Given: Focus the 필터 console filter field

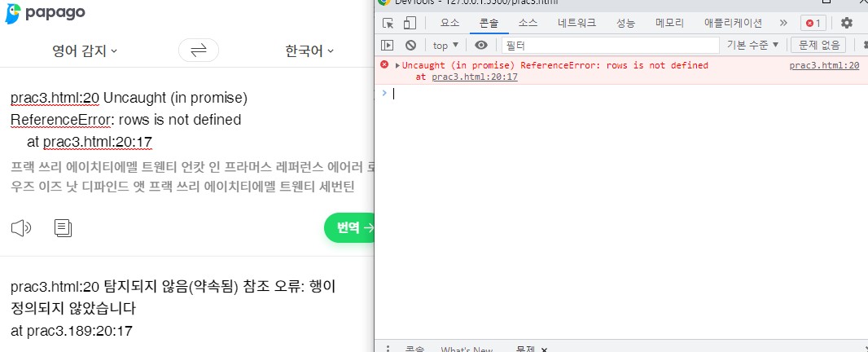Looking at the screenshot, I should click(x=611, y=45).
